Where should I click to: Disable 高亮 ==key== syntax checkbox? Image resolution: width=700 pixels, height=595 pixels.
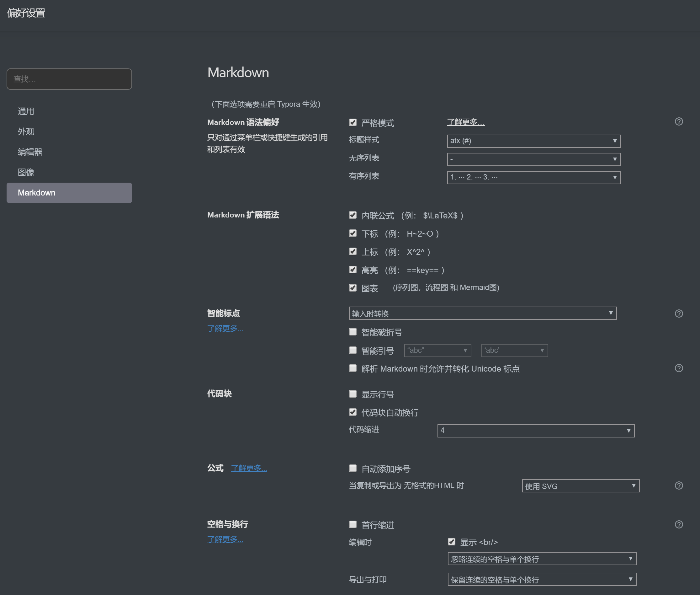353,270
